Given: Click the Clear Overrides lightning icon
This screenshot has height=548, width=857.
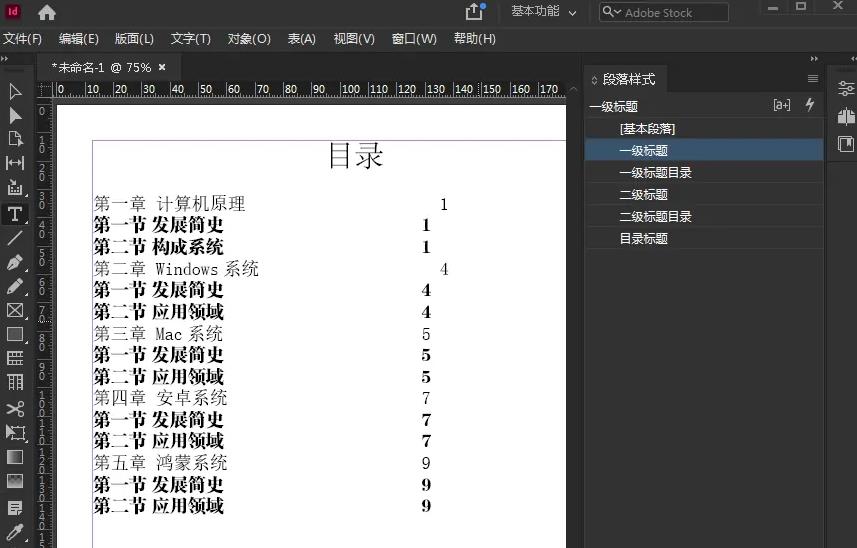Looking at the screenshot, I should click(x=810, y=105).
